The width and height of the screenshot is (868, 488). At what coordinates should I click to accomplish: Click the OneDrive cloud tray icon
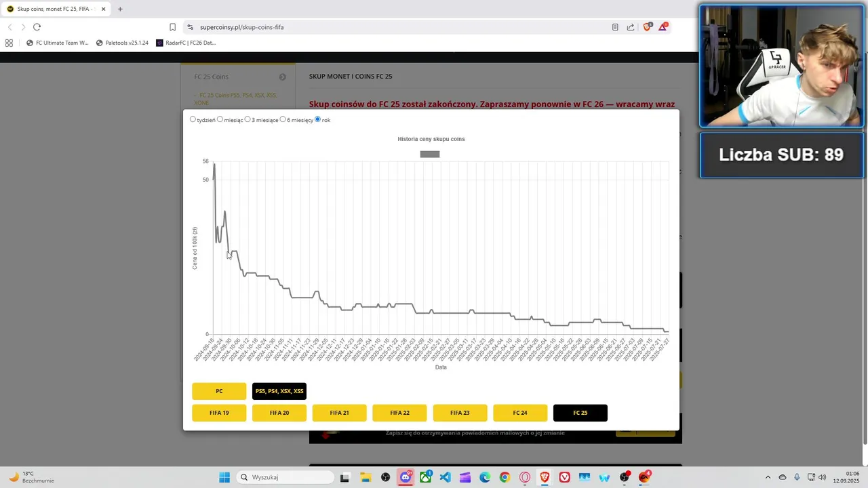(783, 477)
